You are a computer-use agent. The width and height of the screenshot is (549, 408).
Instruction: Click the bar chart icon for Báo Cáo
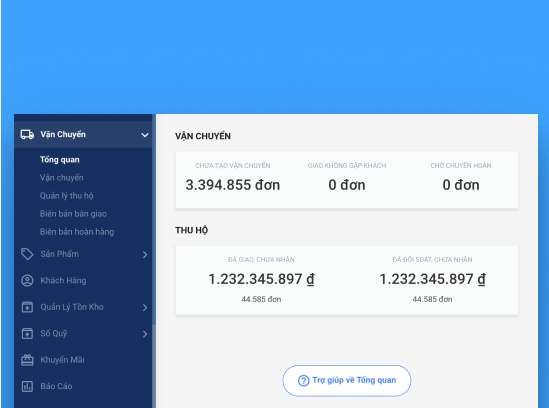[27, 386]
